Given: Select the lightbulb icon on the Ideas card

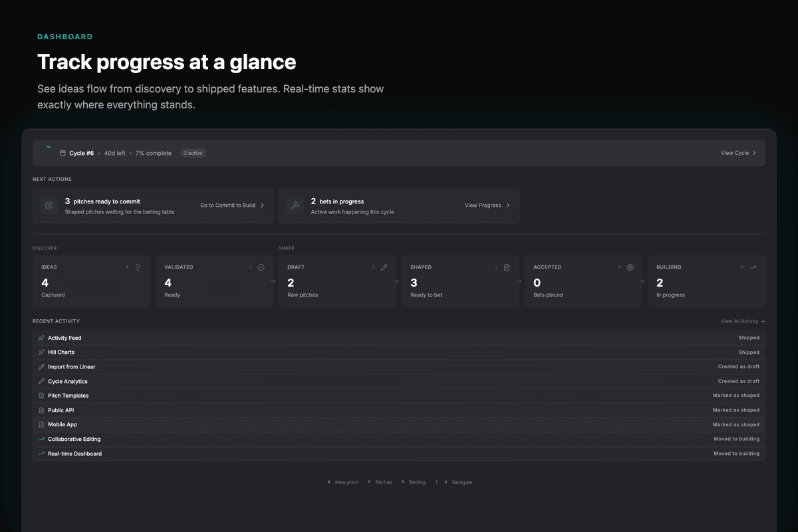Looking at the screenshot, I should tap(139, 267).
